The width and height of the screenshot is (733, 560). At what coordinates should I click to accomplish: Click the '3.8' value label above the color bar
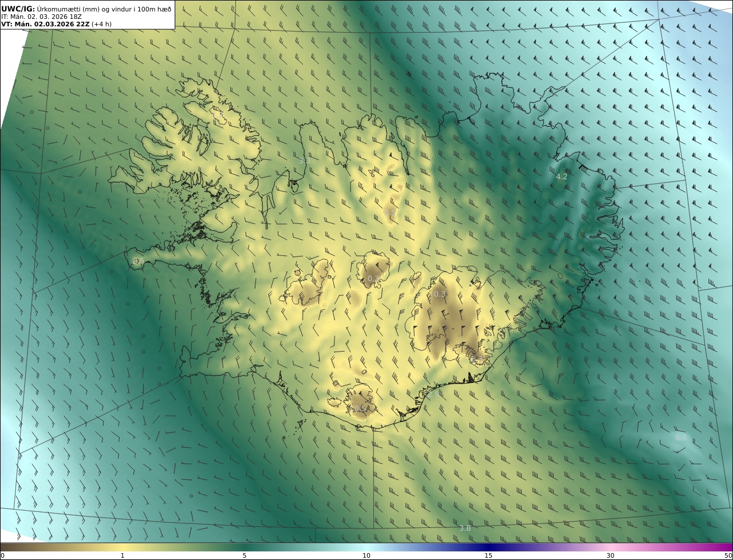point(465,528)
